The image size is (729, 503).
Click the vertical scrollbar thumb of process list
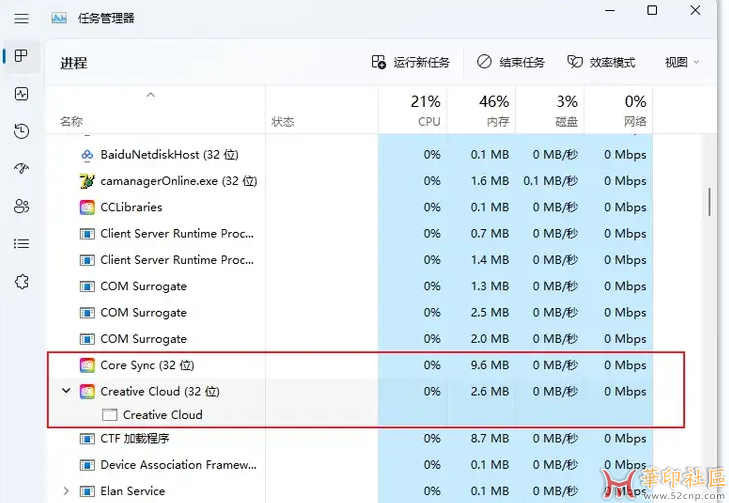pos(709,202)
